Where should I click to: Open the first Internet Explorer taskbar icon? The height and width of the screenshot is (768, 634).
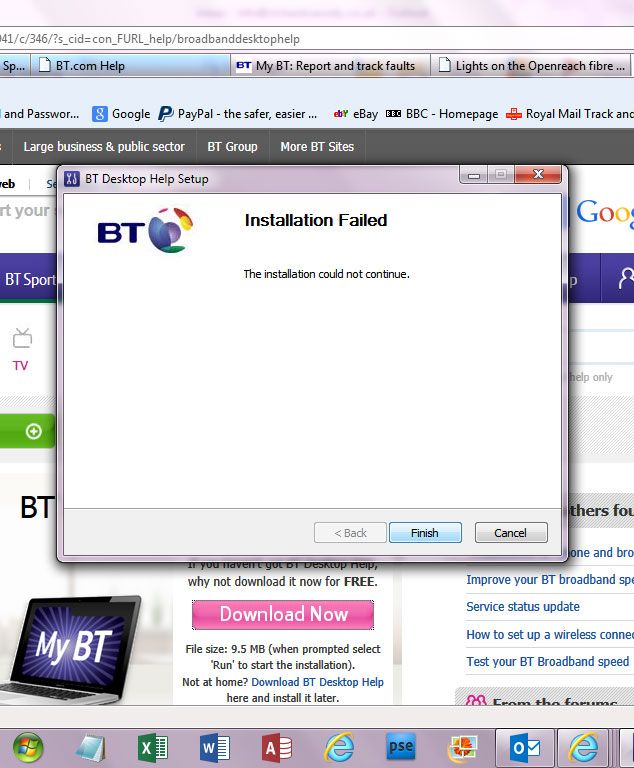(x=339, y=748)
